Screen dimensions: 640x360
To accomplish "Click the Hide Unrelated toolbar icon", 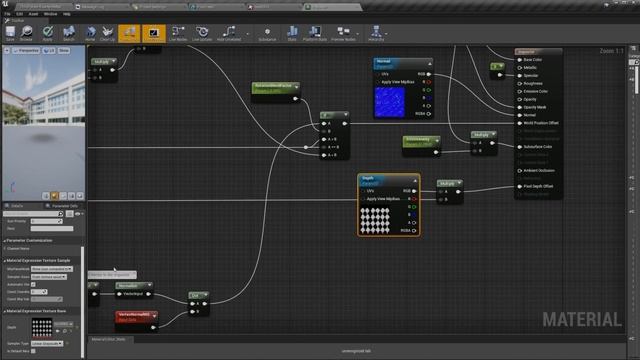I will coord(229,33).
